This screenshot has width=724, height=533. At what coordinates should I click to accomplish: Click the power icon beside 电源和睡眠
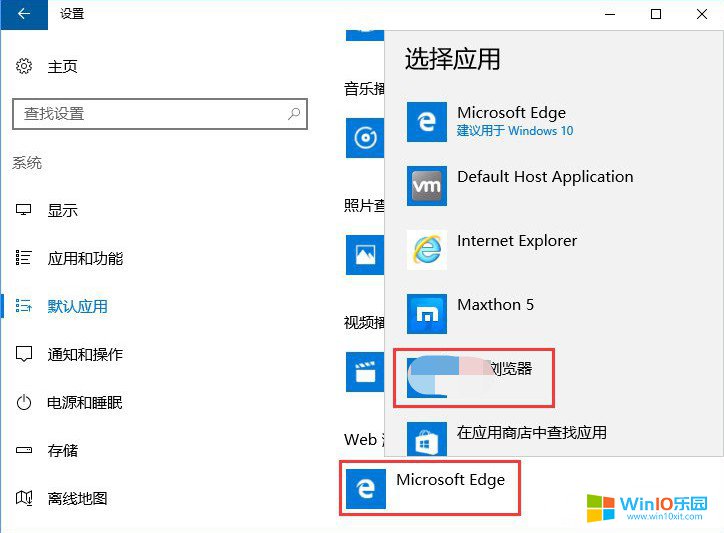[24, 402]
